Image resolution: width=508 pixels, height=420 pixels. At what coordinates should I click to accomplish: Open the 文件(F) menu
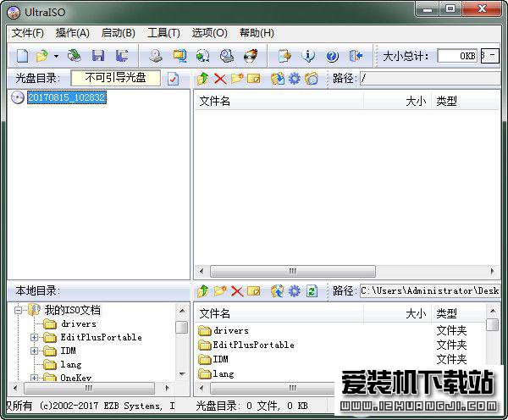tap(28, 33)
